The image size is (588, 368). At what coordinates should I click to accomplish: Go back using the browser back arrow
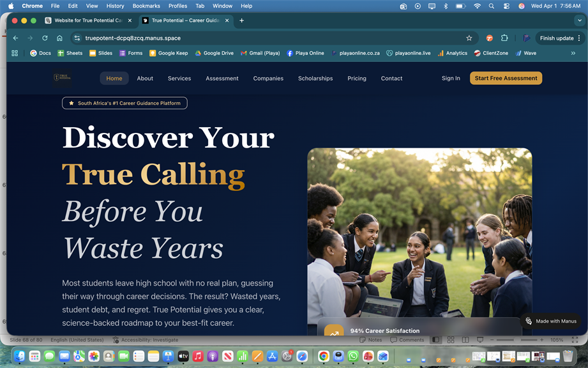pos(15,38)
